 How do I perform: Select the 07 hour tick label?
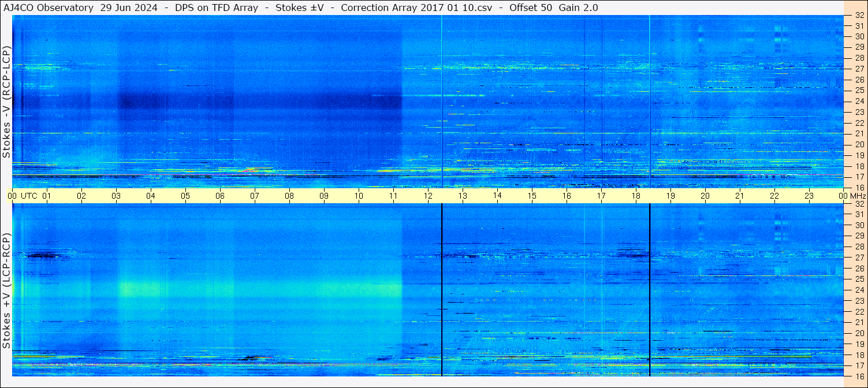(x=255, y=196)
